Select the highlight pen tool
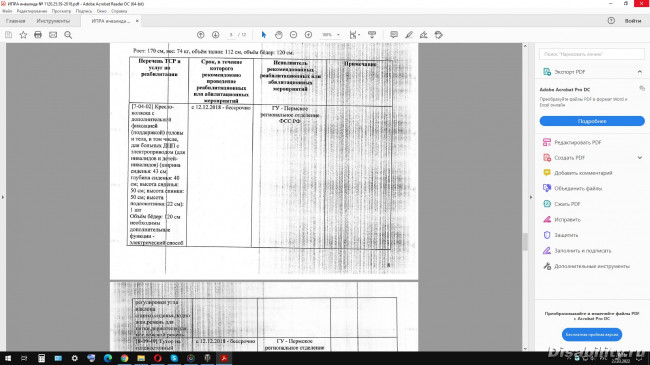Screen dimensions: 650x365 [x=409, y=35]
